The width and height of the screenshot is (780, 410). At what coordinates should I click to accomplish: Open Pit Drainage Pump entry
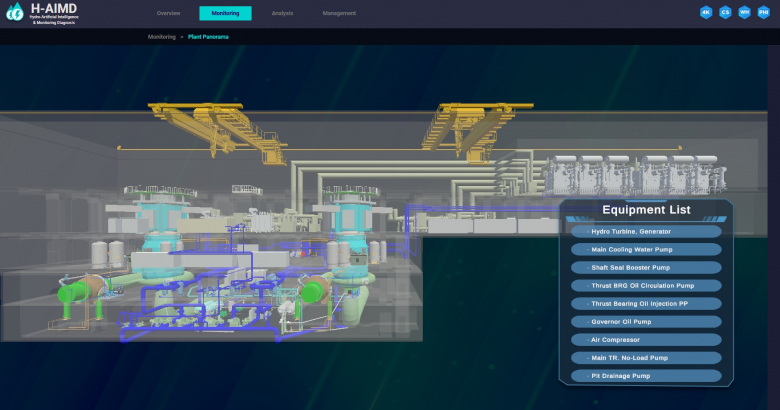pos(647,376)
